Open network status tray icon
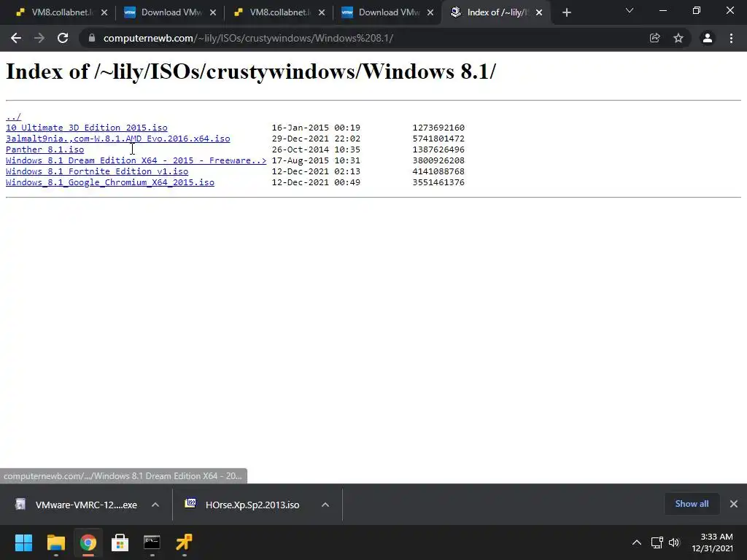The width and height of the screenshot is (747, 560). click(x=657, y=542)
